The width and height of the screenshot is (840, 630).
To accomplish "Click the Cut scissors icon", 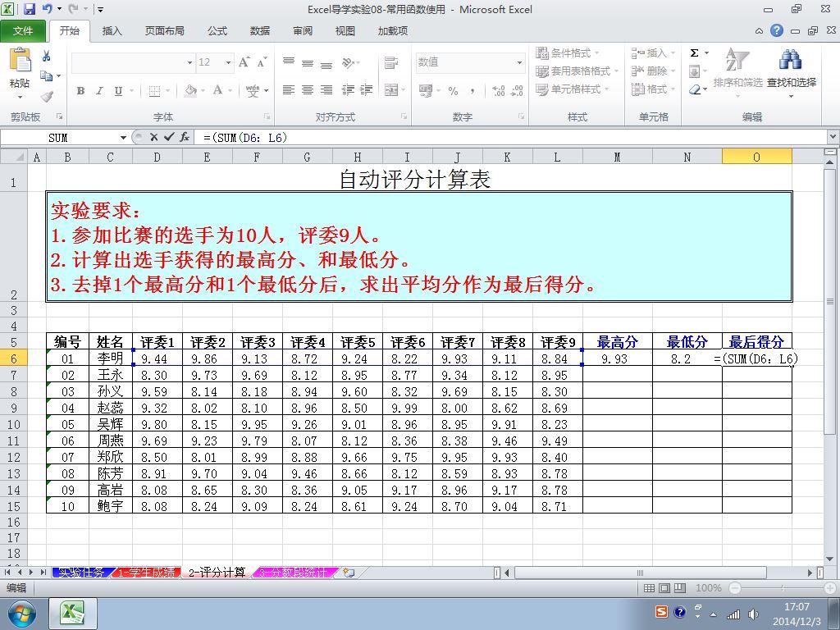I will tap(47, 57).
